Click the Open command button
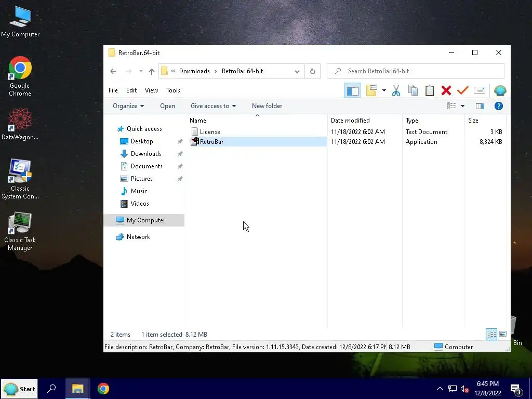 pos(167,106)
